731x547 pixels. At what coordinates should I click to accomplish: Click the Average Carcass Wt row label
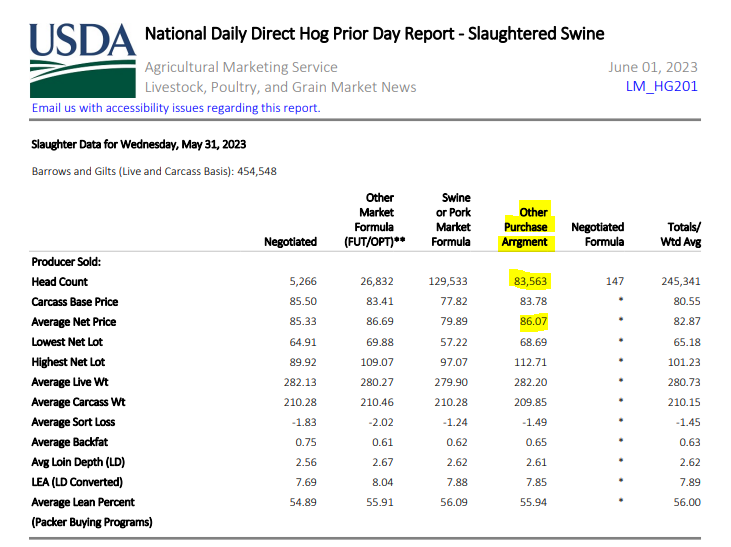point(78,402)
